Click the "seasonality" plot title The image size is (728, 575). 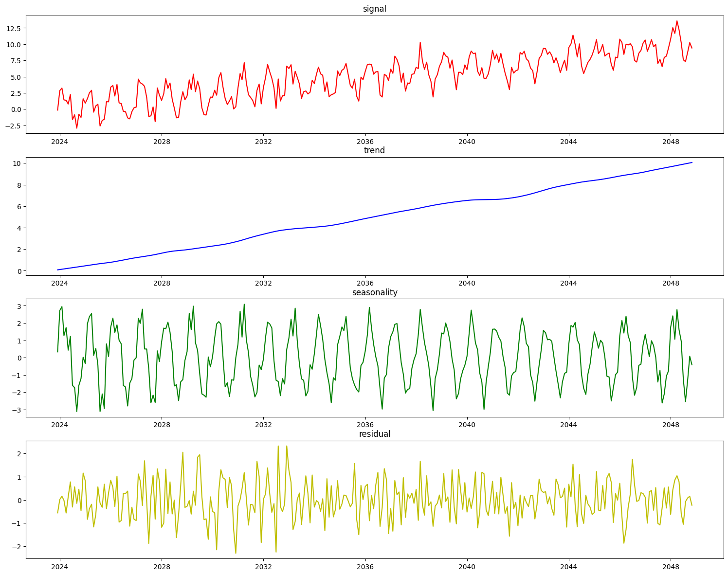click(x=375, y=292)
